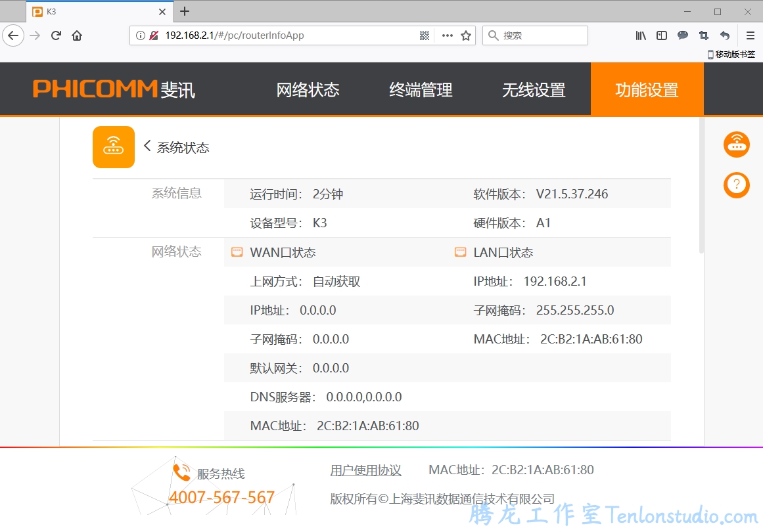This screenshot has width=763, height=532.
Task: Open the 网络状态 navigation tab
Action: pos(308,90)
